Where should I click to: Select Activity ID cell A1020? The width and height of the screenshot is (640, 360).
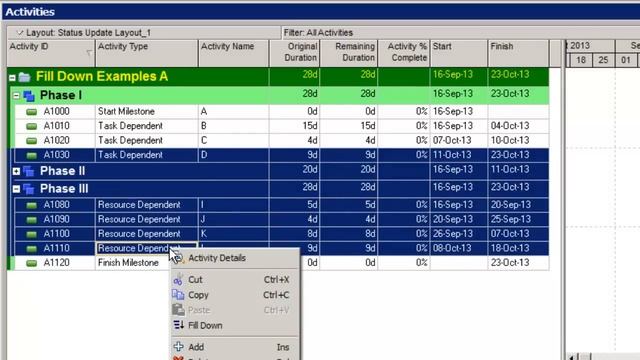coord(56,141)
